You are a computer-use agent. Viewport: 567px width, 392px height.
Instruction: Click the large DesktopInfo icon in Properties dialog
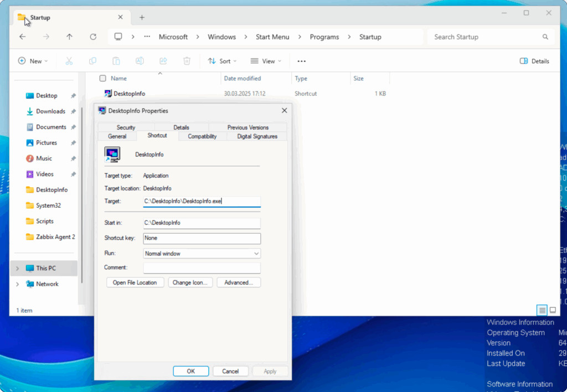(x=112, y=154)
